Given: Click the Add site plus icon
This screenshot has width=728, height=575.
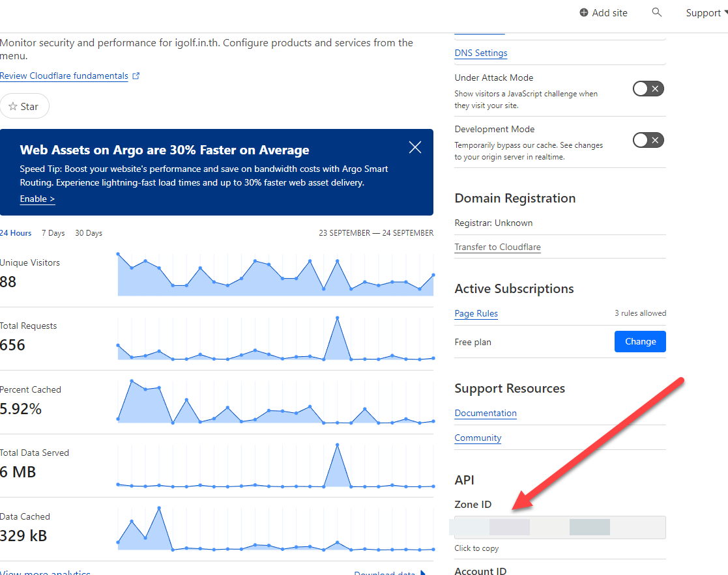Looking at the screenshot, I should pos(583,12).
